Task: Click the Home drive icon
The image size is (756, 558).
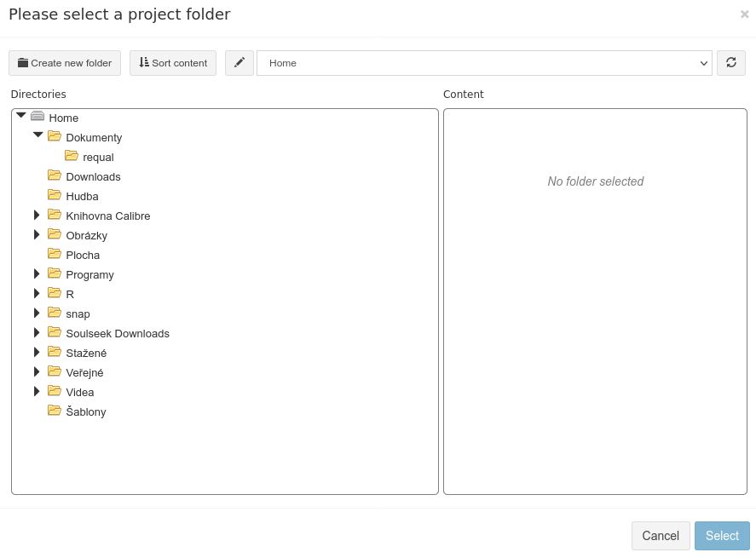Action: [38, 116]
